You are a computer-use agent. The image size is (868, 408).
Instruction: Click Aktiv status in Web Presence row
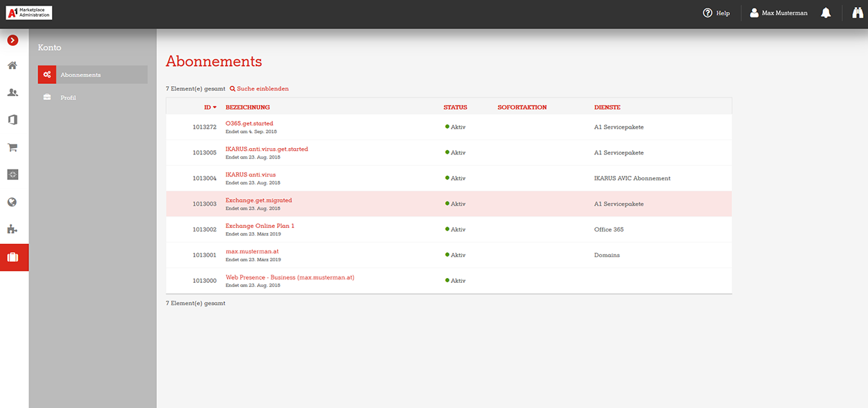(456, 281)
